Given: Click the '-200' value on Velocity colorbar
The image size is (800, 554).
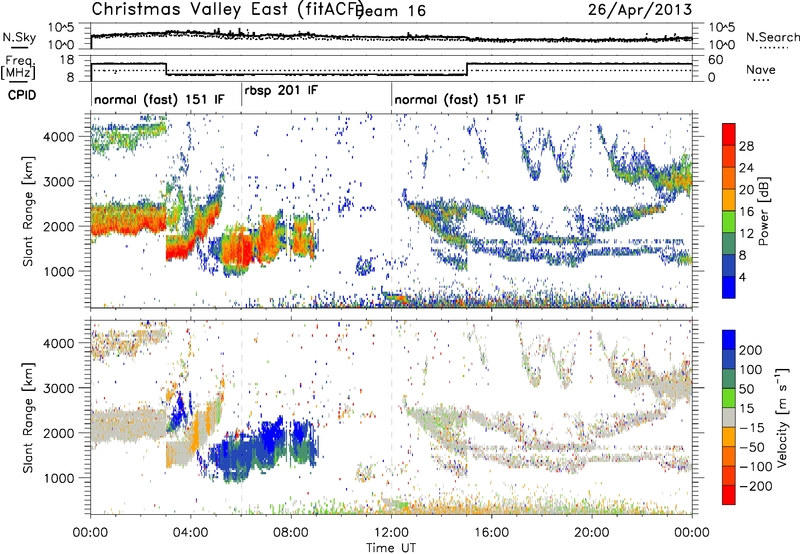Looking at the screenshot, I should point(756,486).
